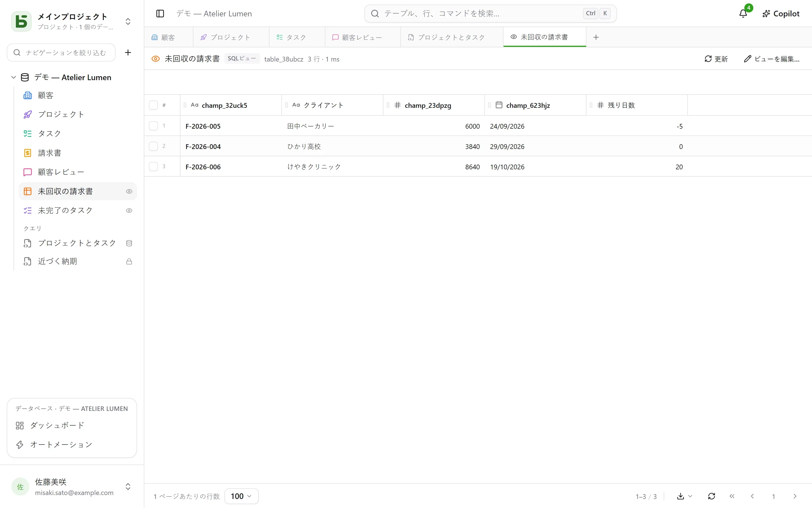812x508 pixels.
Task: Click the 残り日数 column header
Action: [x=637, y=105]
